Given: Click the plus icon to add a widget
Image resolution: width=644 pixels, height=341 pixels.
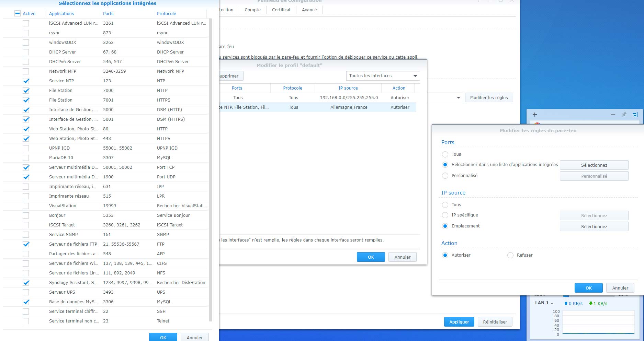Looking at the screenshot, I should click(x=534, y=115).
